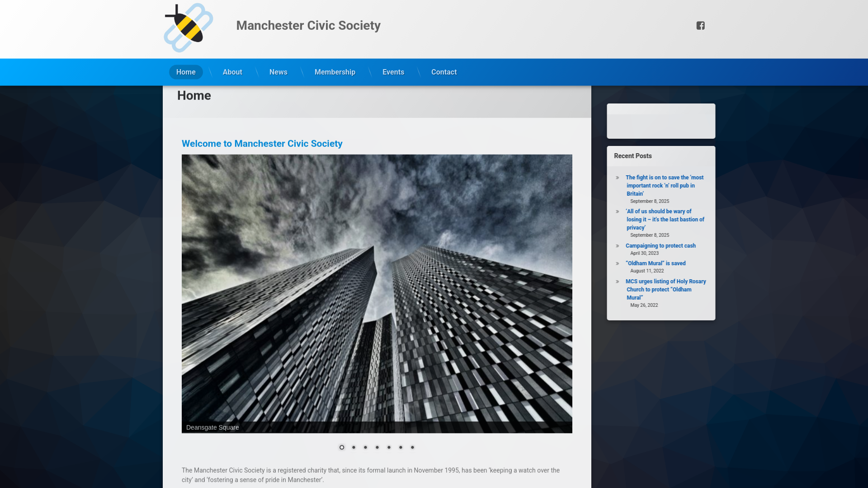
Task: Open the Contact menu item
Action: [444, 72]
